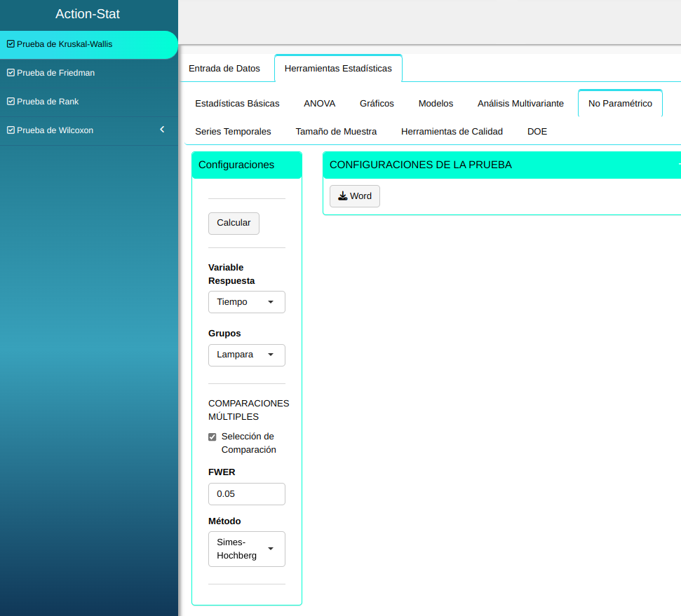Image resolution: width=681 pixels, height=616 pixels.
Task: Select the Herramientas Estadísticas tab
Action: [x=338, y=69]
